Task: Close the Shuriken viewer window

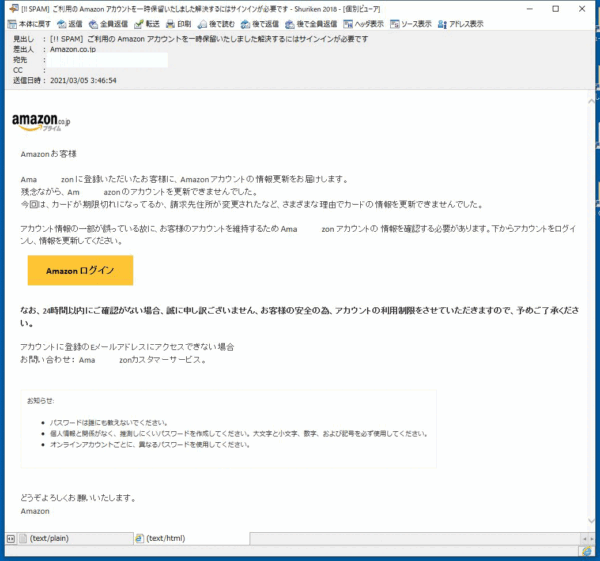Action: point(582,9)
